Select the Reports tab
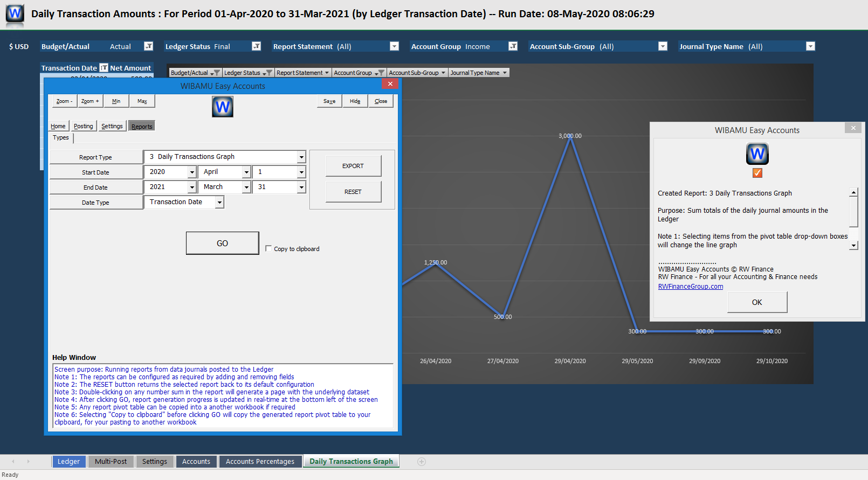The image size is (868, 480). [x=142, y=127]
